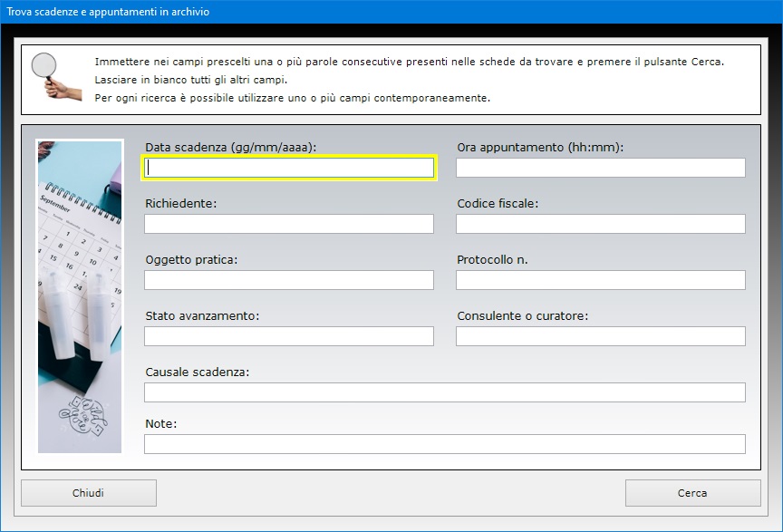Select the Richiedente text box
This screenshot has width=783, height=532.
[x=289, y=224]
